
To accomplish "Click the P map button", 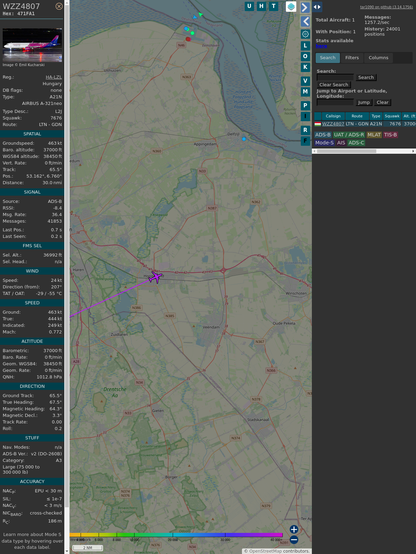I will pyautogui.click(x=305, y=105).
